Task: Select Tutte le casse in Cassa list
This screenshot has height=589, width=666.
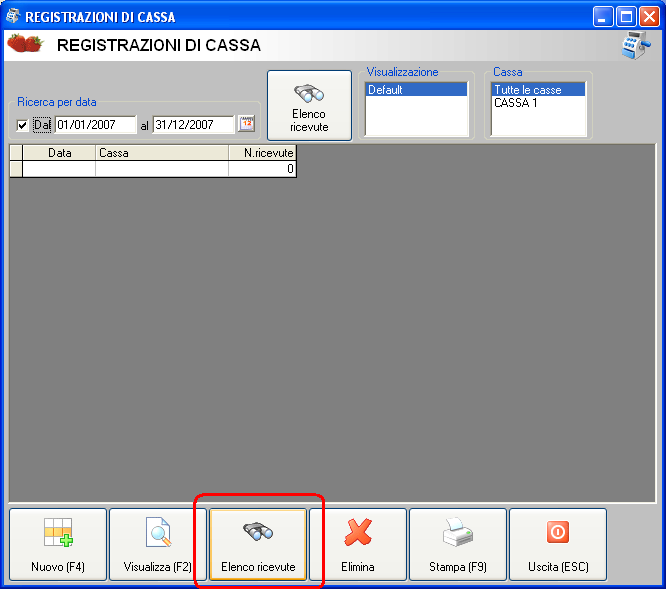Action: 538,90
